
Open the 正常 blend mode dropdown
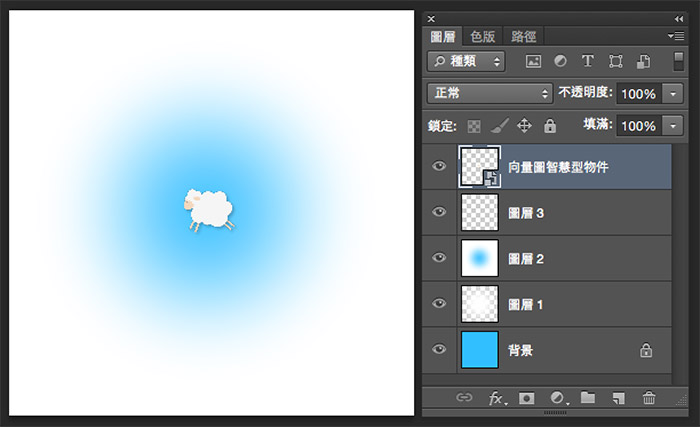[x=489, y=93]
